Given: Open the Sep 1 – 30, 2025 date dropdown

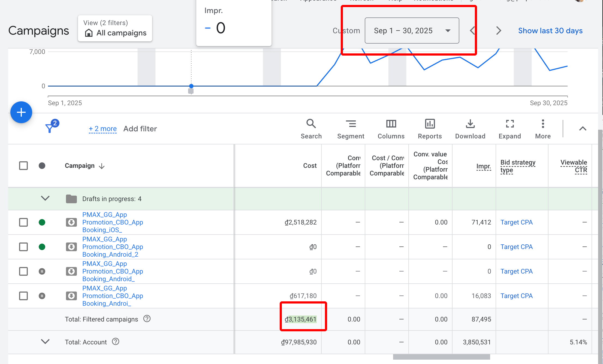Looking at the screenshot, I should pos(412,31).
